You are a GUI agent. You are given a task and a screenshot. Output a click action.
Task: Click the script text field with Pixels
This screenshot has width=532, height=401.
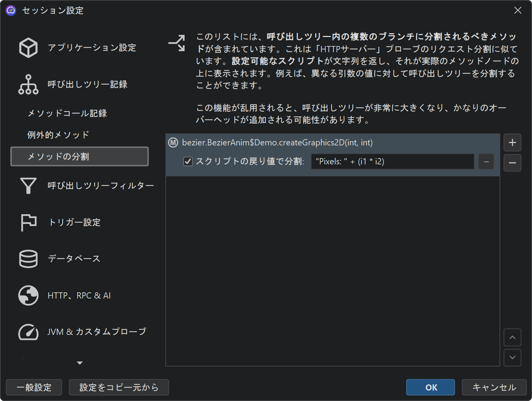point(392,162)
